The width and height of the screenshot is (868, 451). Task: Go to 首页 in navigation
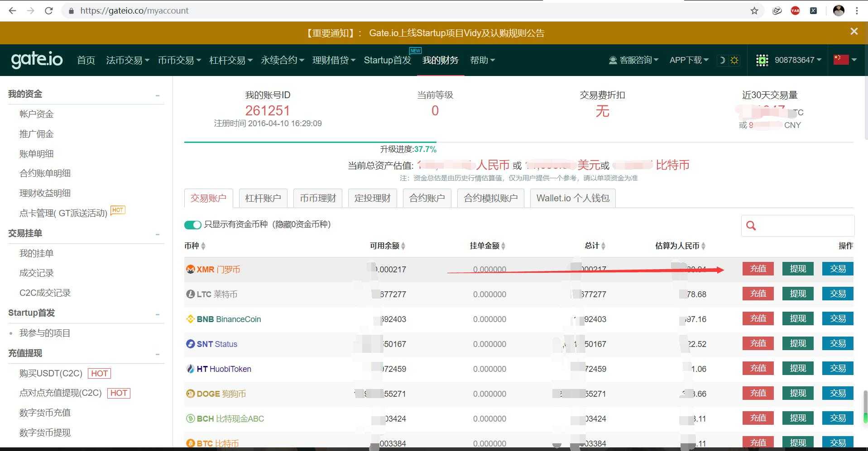click(x=86, y=60)
